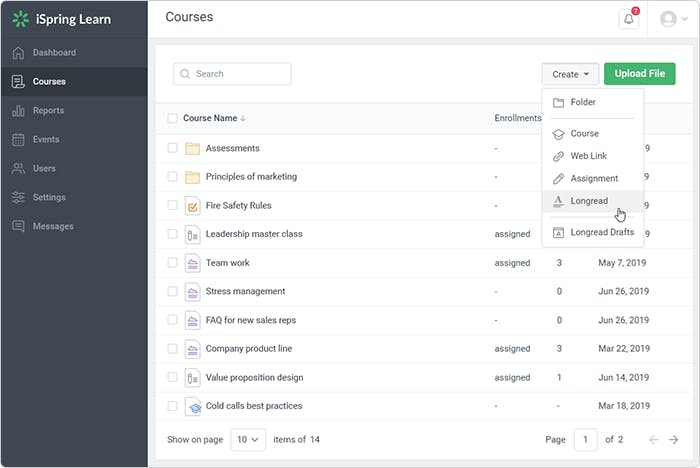Tick the Assessments folder checkbox
Viewport: 700px width, 468px height.
[x=172, y=148]
